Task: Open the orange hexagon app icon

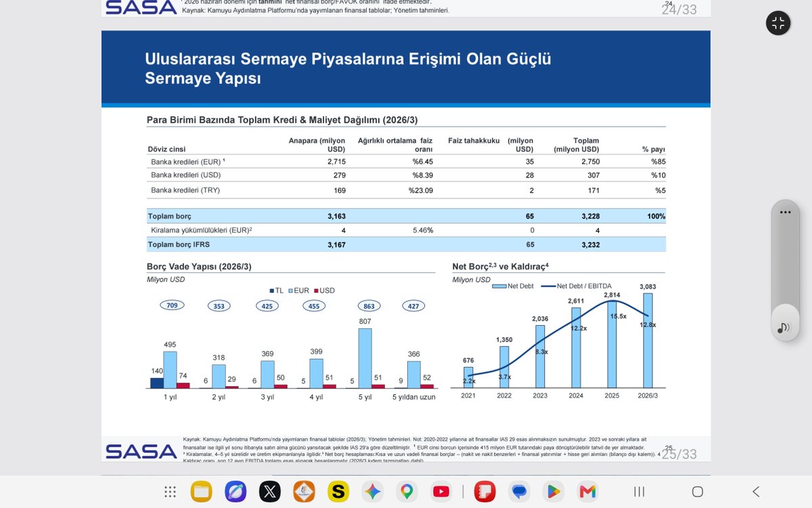Action: (x=304, y=492)
